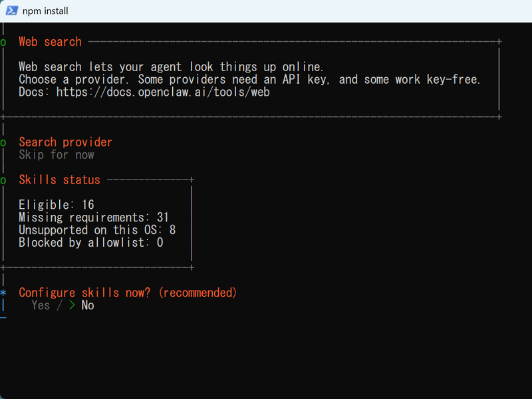Click the 'Web search' section heading
Viewport: 532px width, 399px height.
point(51,42)
